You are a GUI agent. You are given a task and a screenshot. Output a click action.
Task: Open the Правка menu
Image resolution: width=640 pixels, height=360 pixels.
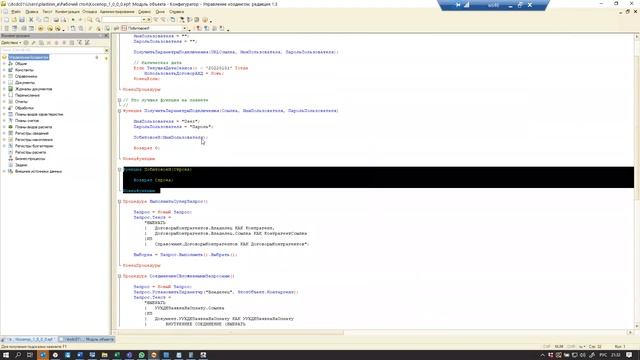(x=31, y=12)
